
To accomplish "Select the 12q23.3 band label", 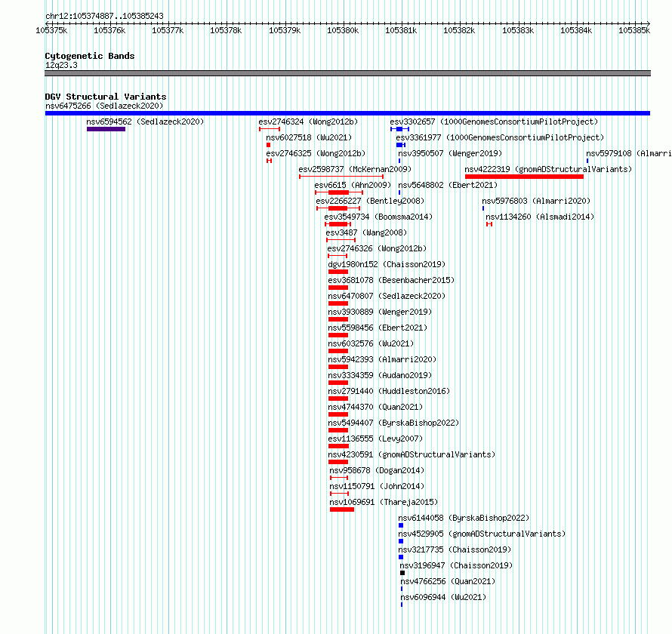I will 61,65.
